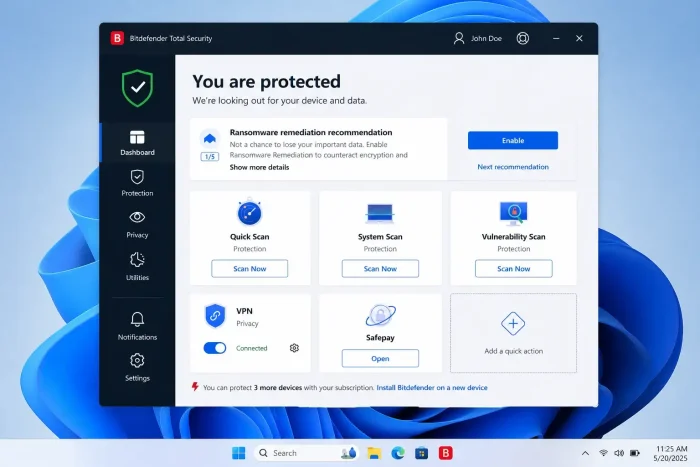Image resolution: width=700 pixels, height=467 pixels.
Task: Start System Scan with Scan Now
Action: click(x=380, y=269)
